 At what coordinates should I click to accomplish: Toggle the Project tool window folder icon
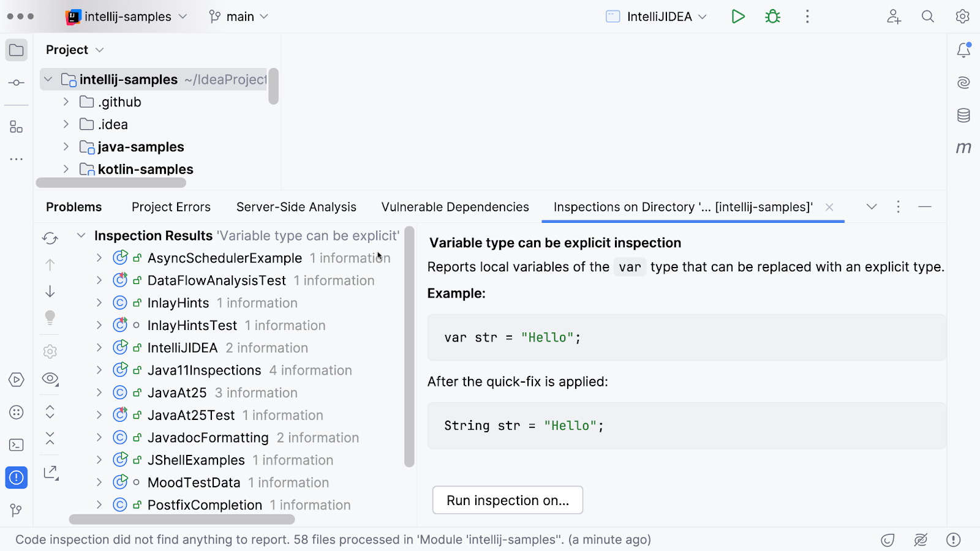(x=17, y=50)
